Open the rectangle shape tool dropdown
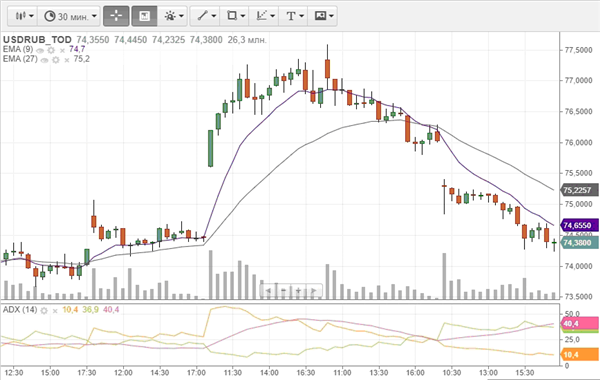 pyautogui.click(x=235, y=16)
